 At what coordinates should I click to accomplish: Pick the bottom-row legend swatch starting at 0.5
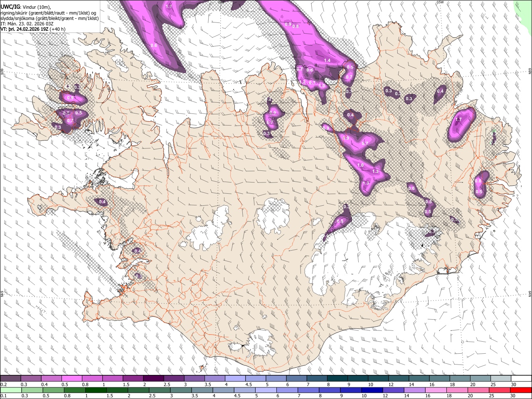[53, 390]
